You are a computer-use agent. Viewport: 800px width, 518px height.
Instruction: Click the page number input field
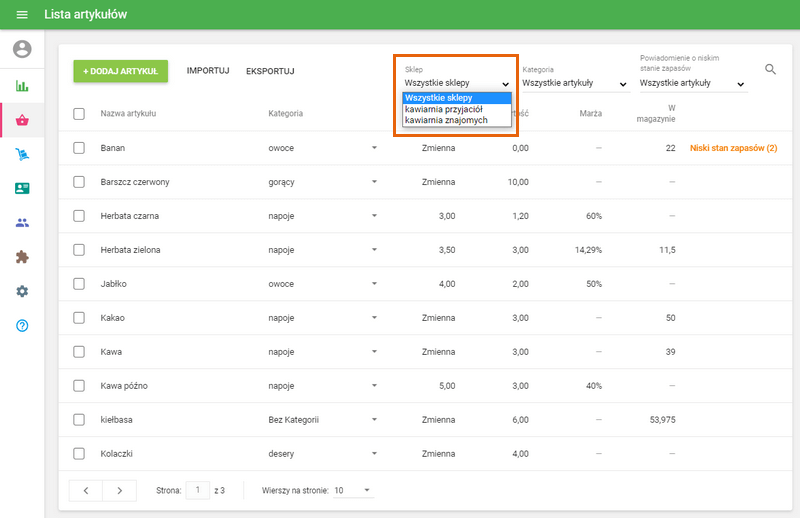[198, 490]
